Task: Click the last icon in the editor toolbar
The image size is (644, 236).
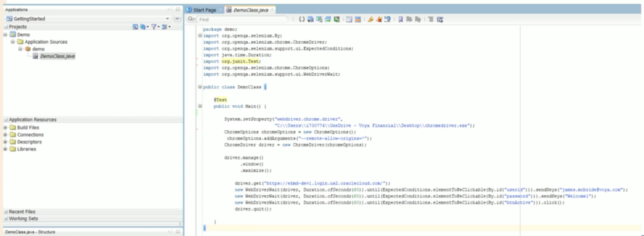Action: point(440,19)
